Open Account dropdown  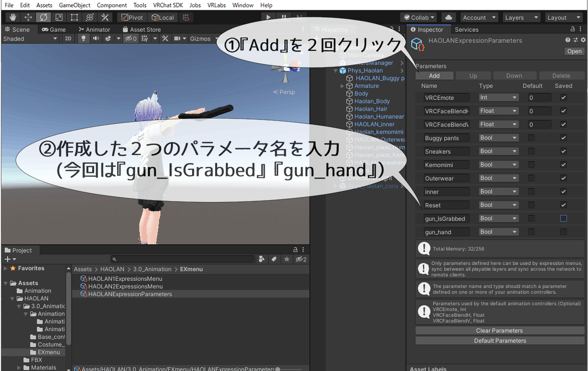point(479,17)
